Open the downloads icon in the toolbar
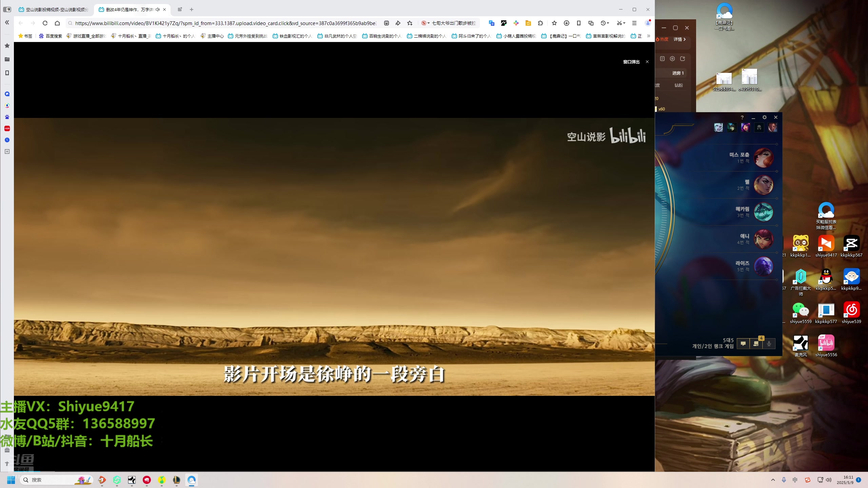868x488 pixels. 566,23
